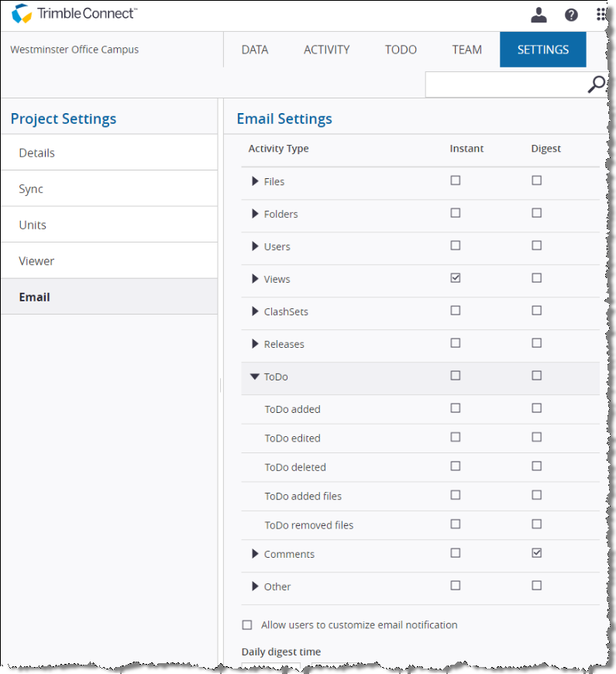Expand the Files activity type

(255, 181)
